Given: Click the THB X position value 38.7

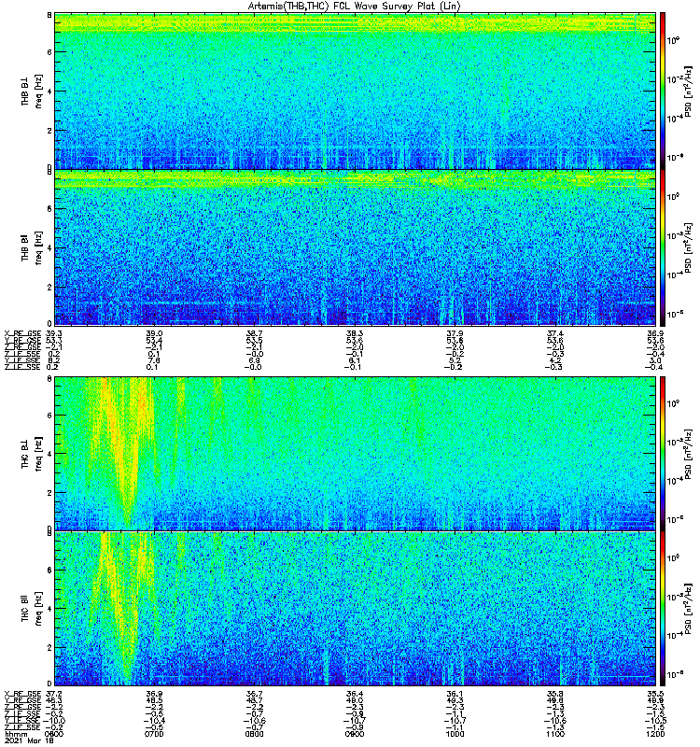Looking at the screenshot, I should [x=254, y=333].
